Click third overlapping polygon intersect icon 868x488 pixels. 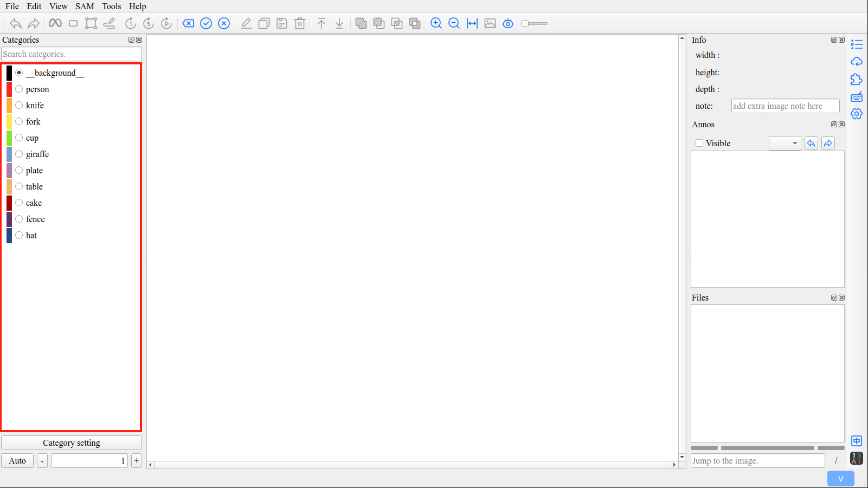397,23
